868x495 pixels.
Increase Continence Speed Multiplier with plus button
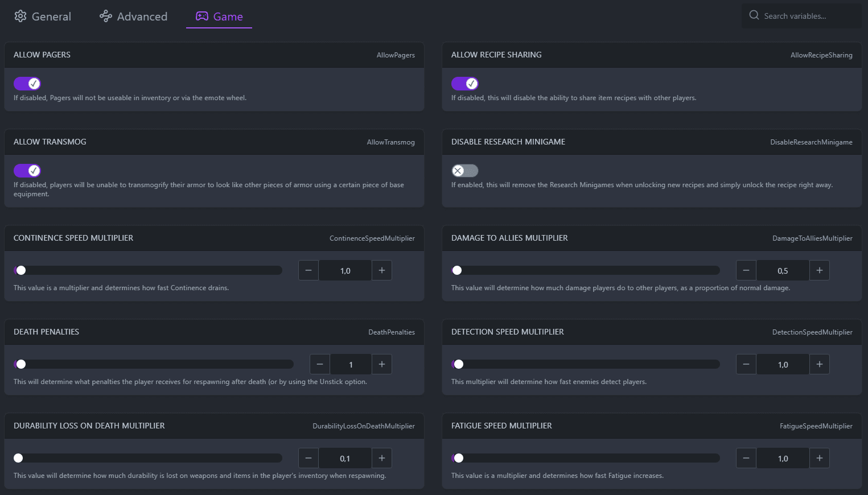pos(382,270)
